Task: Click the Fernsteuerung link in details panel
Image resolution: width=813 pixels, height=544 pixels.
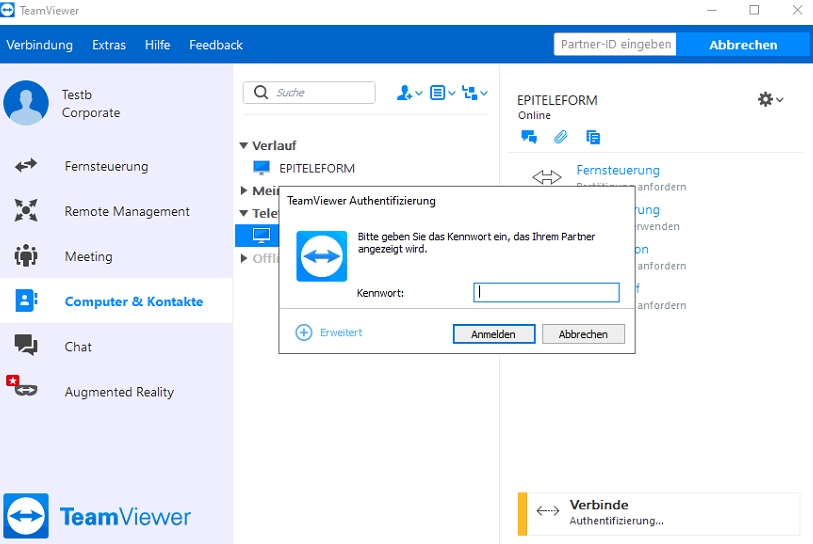Action: [618, 170]
